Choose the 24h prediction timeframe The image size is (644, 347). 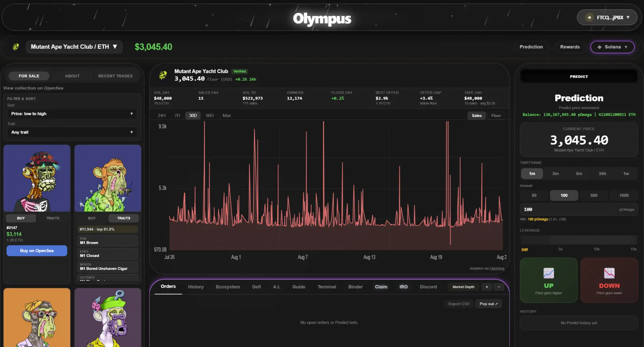point(602,173)
